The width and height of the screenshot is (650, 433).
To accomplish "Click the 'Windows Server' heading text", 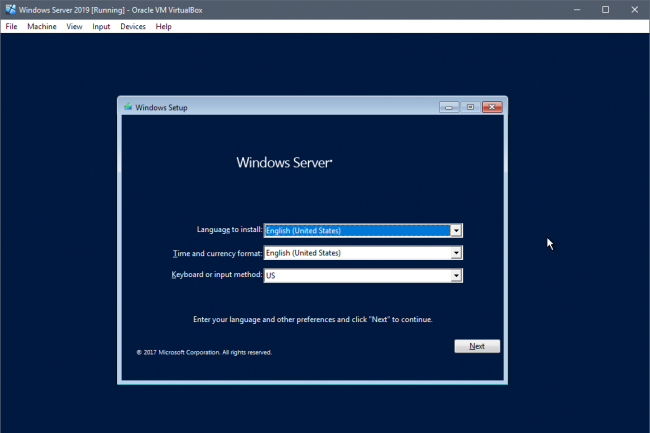I will (284, 162).
